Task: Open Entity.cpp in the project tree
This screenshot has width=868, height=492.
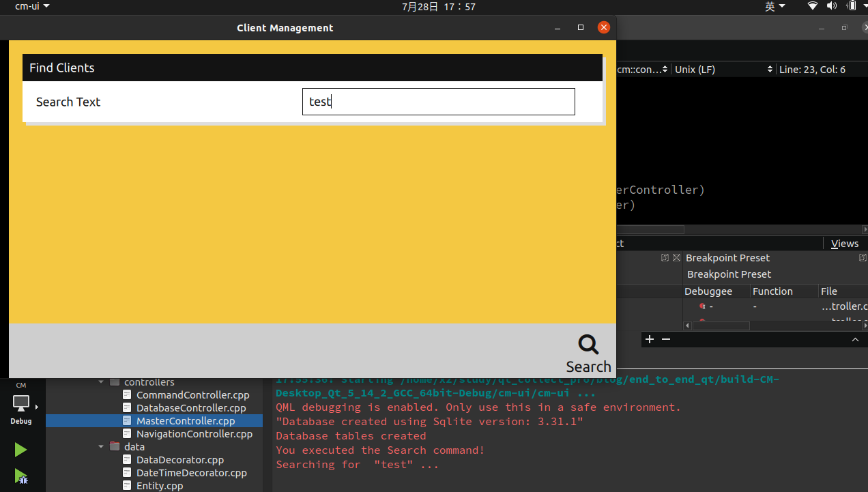Action: [160, 486]
